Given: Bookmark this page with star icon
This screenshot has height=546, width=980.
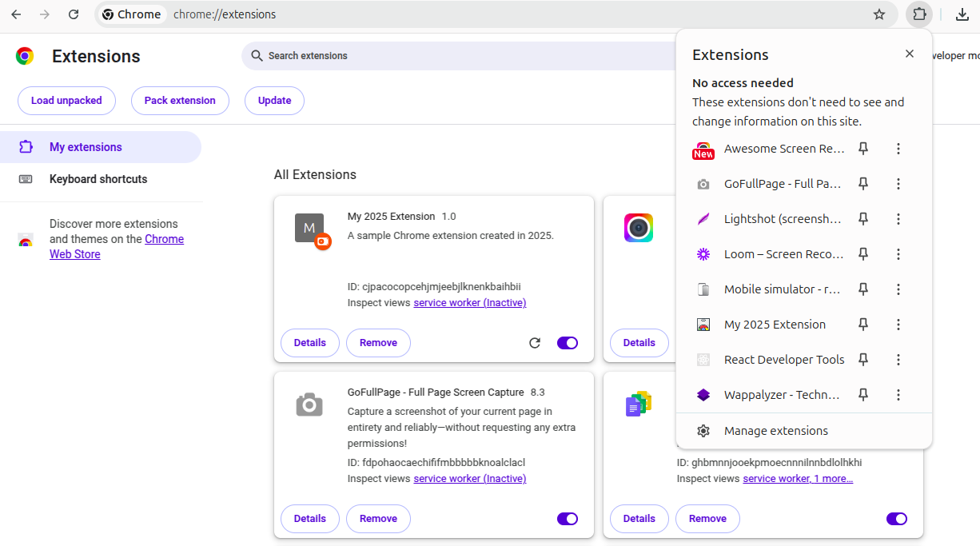Looking at the screenshot, I should (879, 14).
